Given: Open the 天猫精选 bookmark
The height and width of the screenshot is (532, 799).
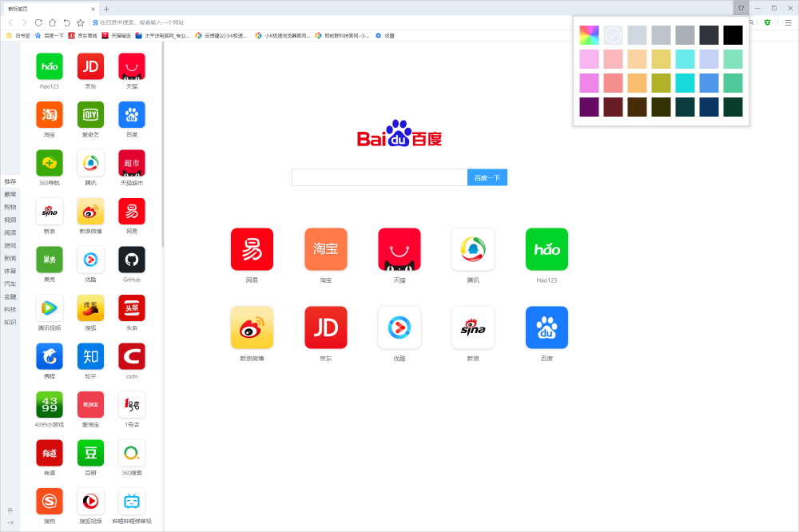Looking at the screenshot, I should [x=116, y=36].
